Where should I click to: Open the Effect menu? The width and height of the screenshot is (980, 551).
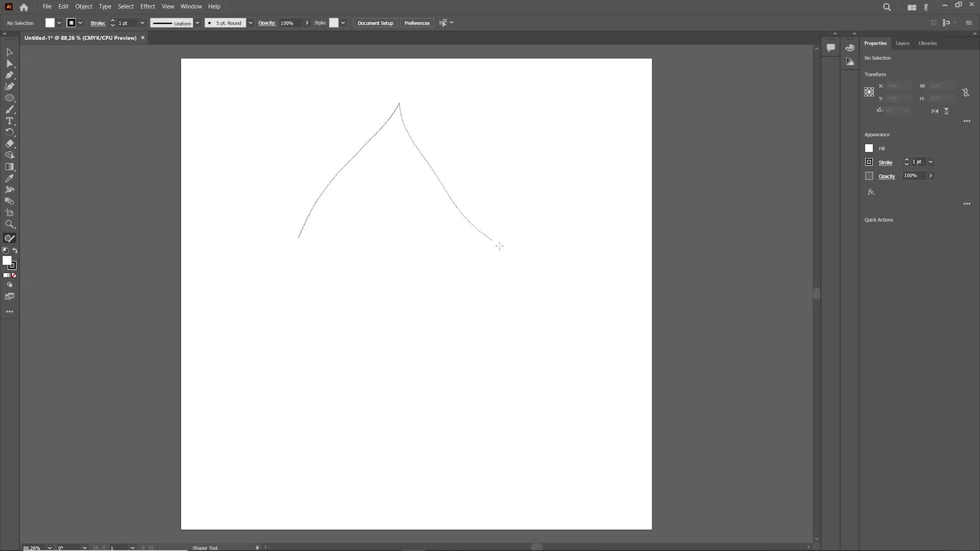click(x=148, y=7)
